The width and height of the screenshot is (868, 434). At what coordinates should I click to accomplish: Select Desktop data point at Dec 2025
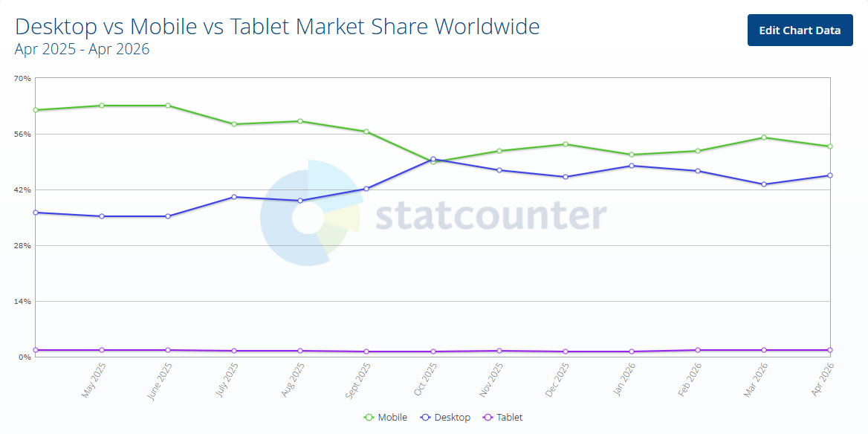[x=566, y=177]
